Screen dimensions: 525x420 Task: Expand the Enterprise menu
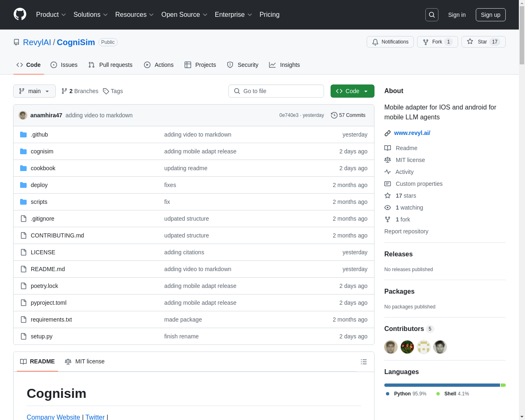[x=233, y=15]
